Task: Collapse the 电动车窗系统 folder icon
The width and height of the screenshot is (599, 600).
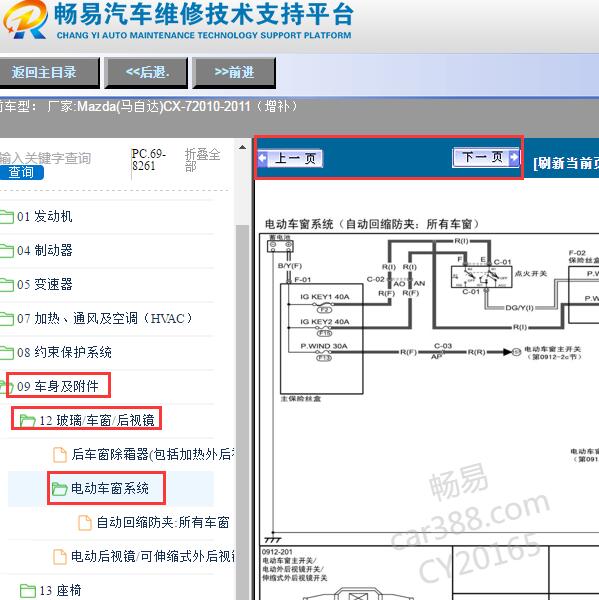Action: point(59,489)
